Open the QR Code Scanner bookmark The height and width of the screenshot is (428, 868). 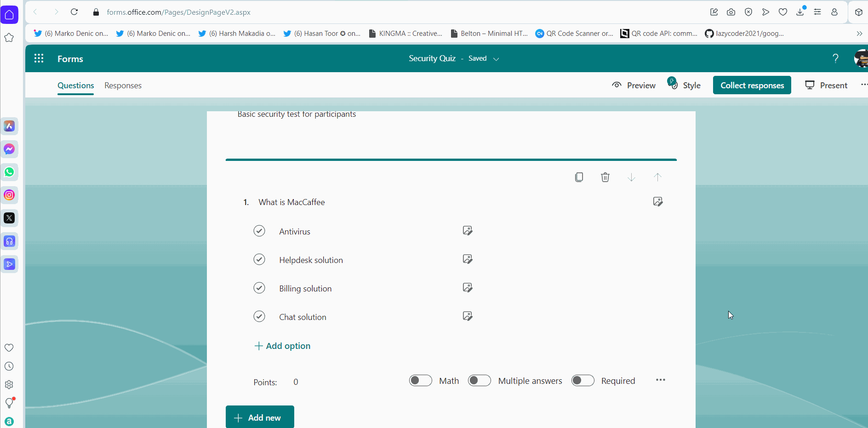tap(574, 33)
